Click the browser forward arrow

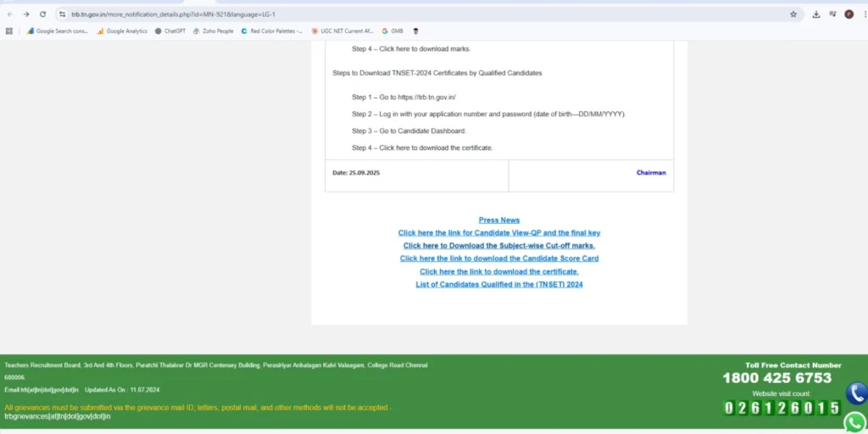[26, 14]
